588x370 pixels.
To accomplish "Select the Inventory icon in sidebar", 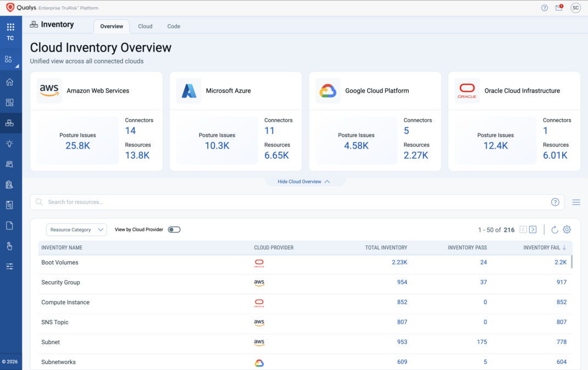I will point(10,123).
